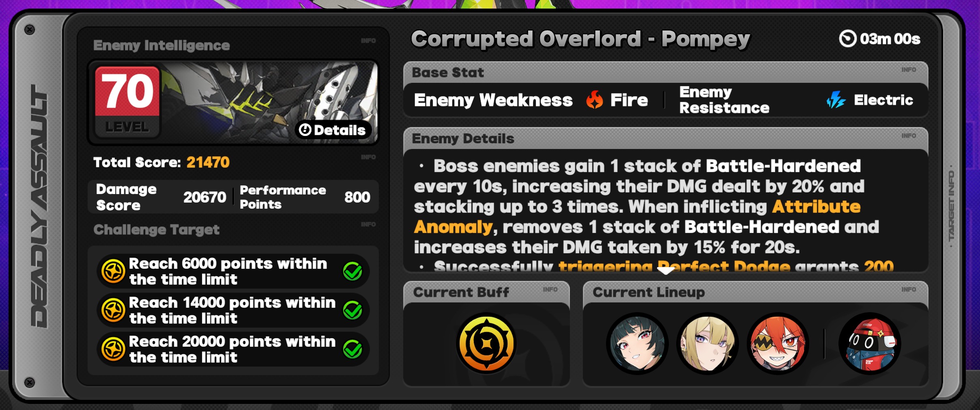
Task: Open the Target Info side tab
Action: [951, 205]
